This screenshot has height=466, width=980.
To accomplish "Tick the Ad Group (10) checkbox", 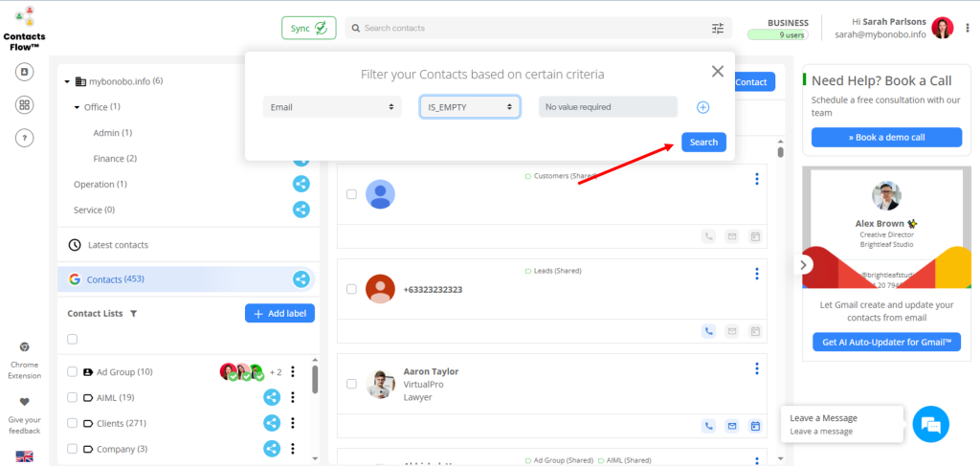I will (x=72, y=372).
